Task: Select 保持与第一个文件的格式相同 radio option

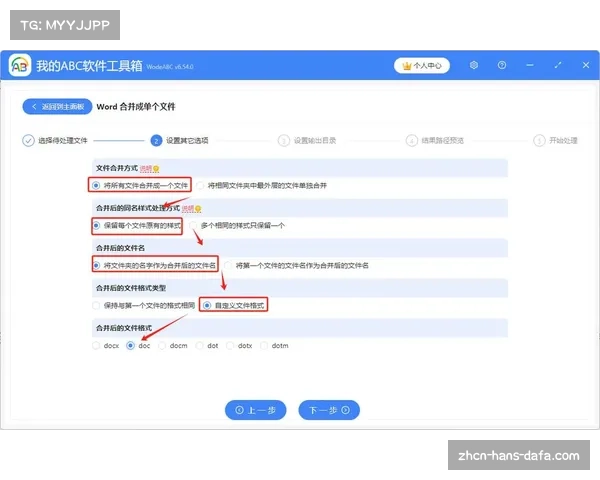Action: point(144,305)
